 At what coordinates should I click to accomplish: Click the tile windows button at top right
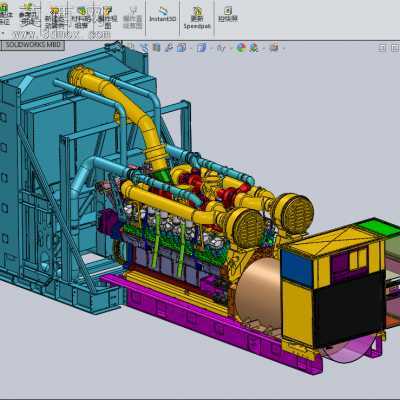(395, 48)
